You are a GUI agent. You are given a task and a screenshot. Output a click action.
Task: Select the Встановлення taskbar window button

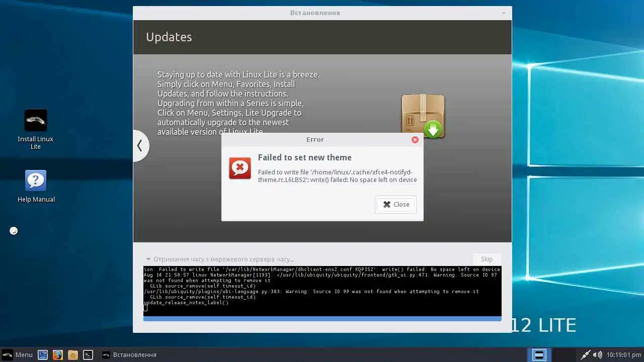129,354
